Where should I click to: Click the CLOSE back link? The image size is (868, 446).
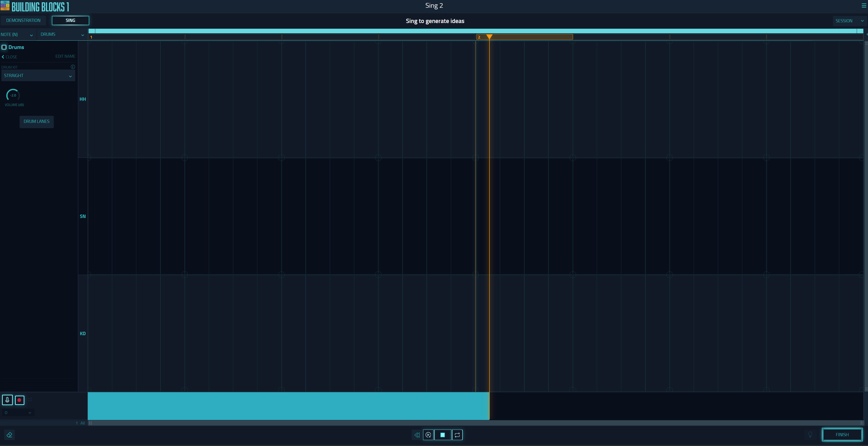point(9,57)
